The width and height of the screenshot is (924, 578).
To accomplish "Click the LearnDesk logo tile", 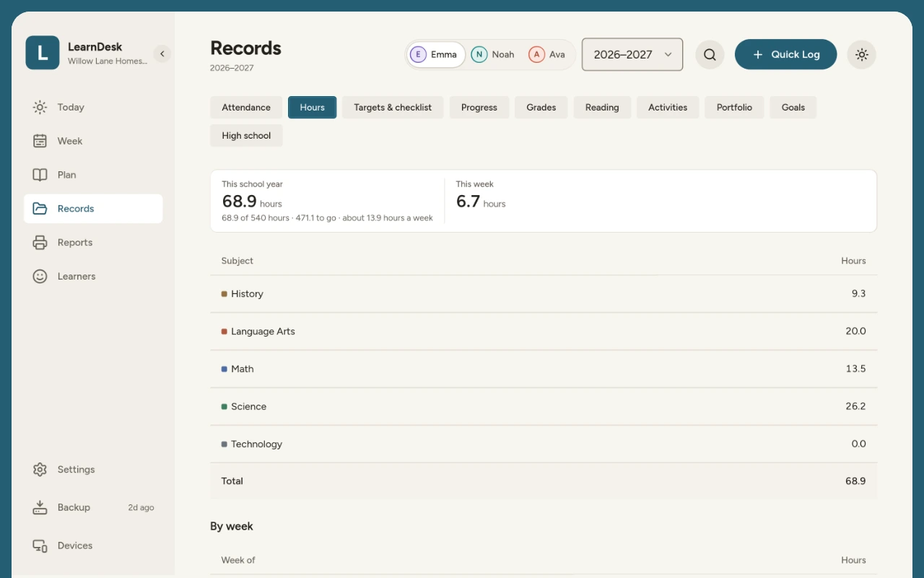I will click(43, 53).
